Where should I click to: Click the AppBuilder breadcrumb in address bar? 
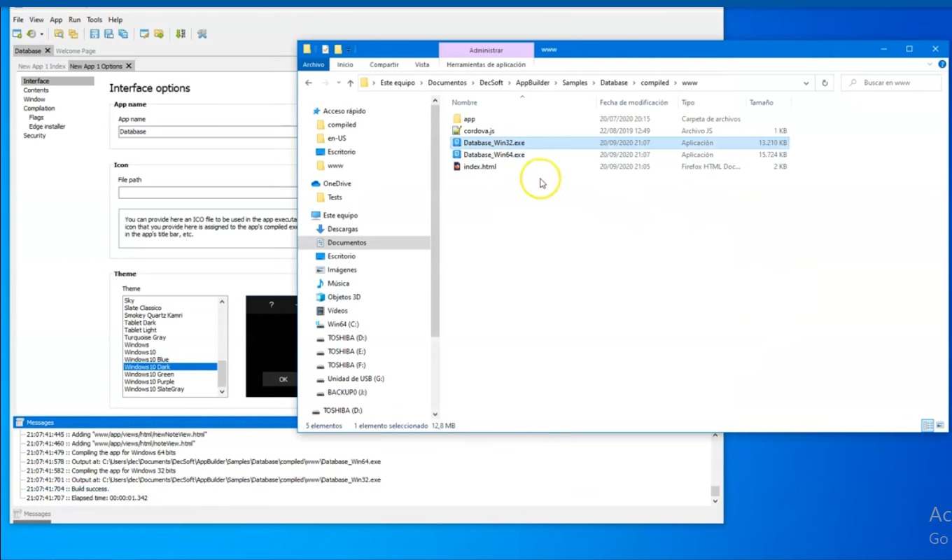click(x=533, y=83)
